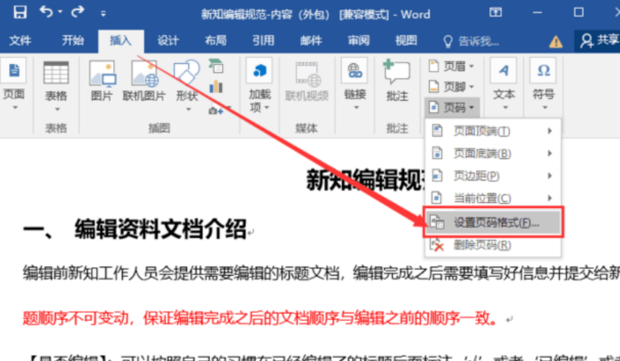Viewport: 620px width, 361px height.
Task: Expand the 页边距(P) submenu
Action: 493,176
